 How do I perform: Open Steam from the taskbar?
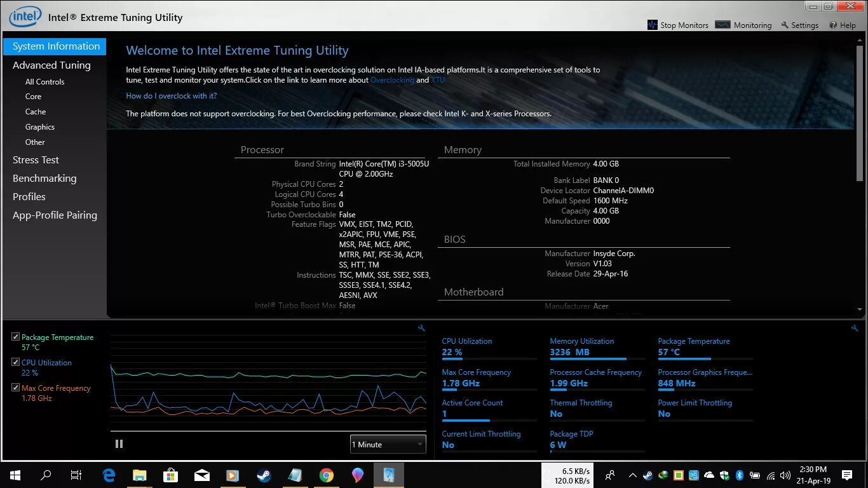tap(264, 475)
